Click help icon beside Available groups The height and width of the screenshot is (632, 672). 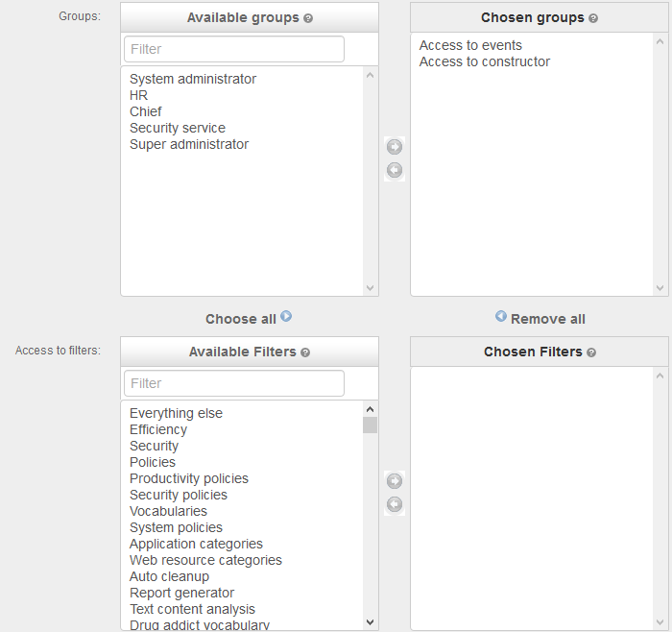point(308,18)
